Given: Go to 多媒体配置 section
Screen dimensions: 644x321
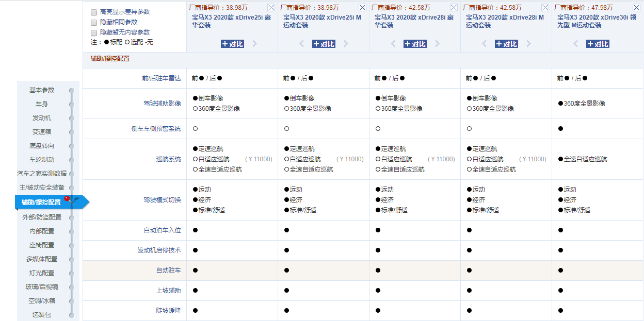Looking at the screenshot, I should (x=42, y=259).
